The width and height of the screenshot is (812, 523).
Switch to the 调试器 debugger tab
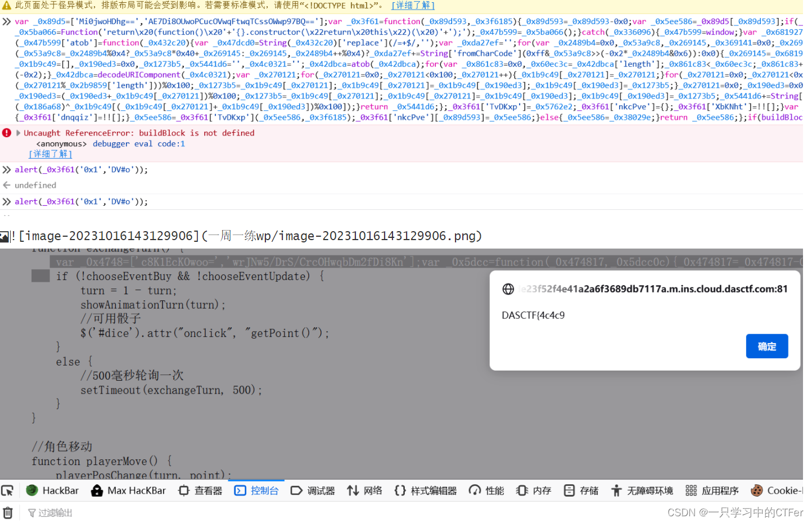pos(313,490)
